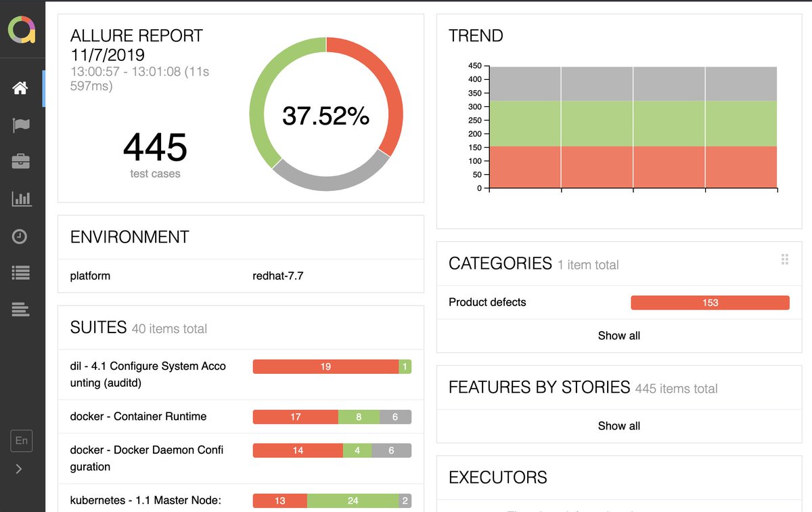The width and height of the screenshot is (812, 512).
Task: Open the docker Docker Daemon Configuration suite
Action: [240, 458]
